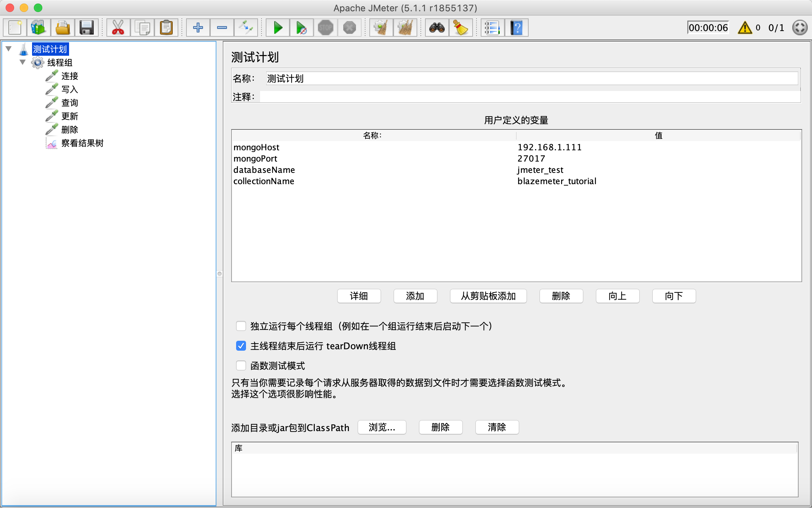This screenshot has width=812, height=508.
Task: Collapse the 线程组 tree disclosure triangle
Action: (x=23, y=62)
